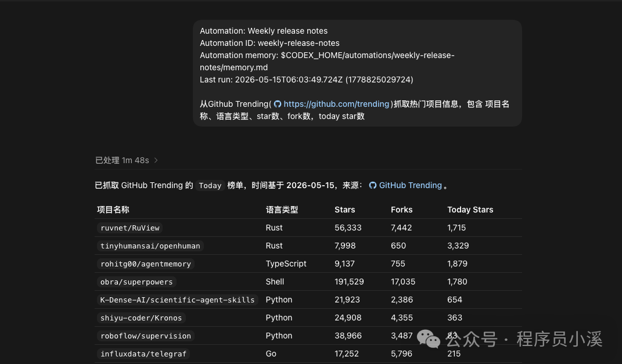Click the 项目名称 column header
The width and height of the screenshot is (622, 364).
coord(113,210)
